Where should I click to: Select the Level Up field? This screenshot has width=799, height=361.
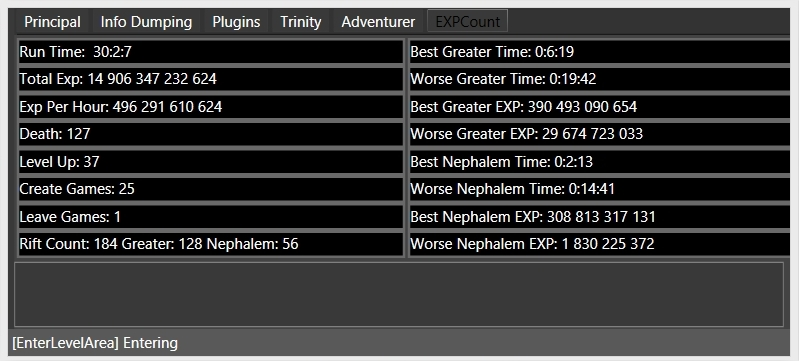(x=211, y=162)
